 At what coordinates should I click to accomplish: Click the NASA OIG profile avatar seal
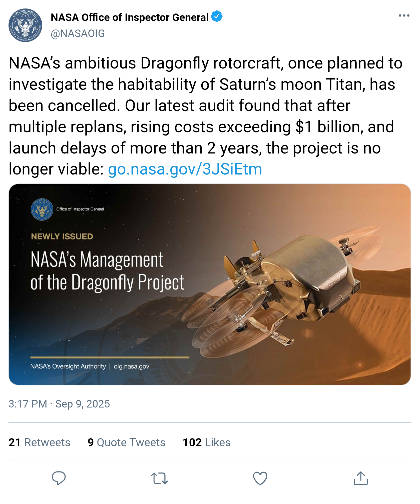[25, 25]
